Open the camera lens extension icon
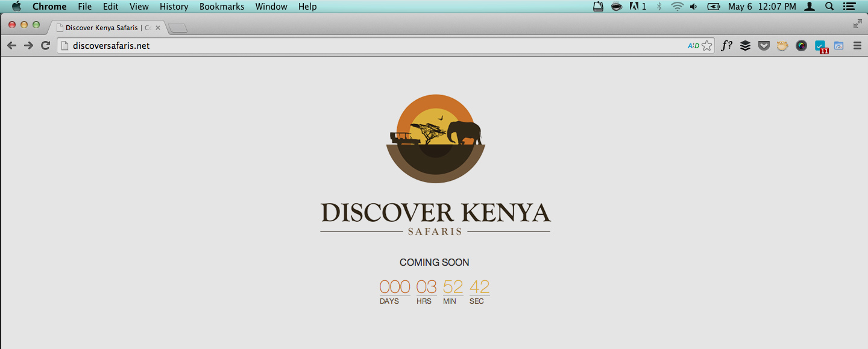Screen dimensions: 868x349 [801, 45]
